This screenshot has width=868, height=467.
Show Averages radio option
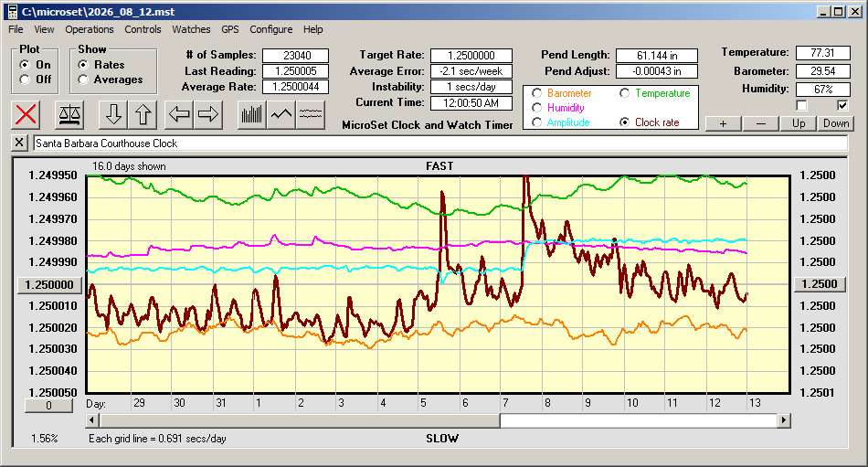pyautogui.click(x=83, y=80)
